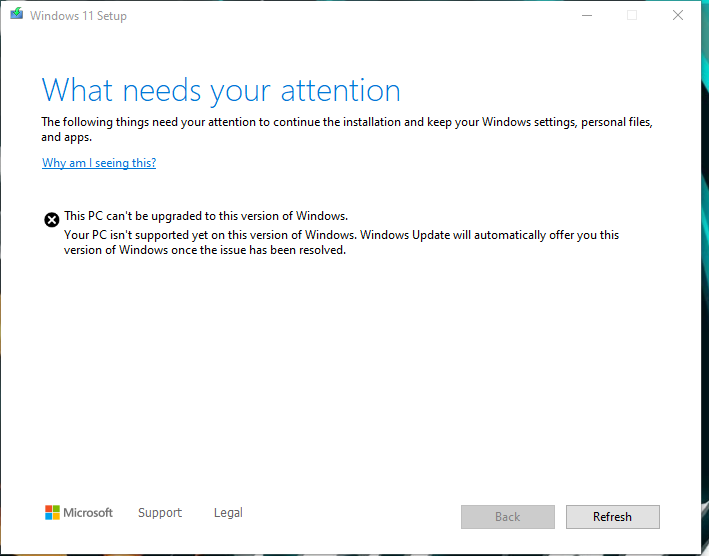Click the greyed-out Back button
This screenshot has width=709, height=556.
508,517
